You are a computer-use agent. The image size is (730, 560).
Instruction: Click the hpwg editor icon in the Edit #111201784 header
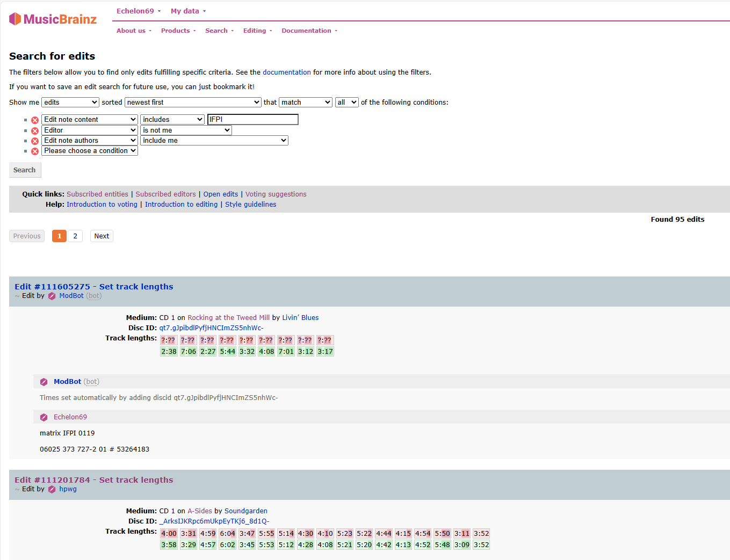point(52,489)
